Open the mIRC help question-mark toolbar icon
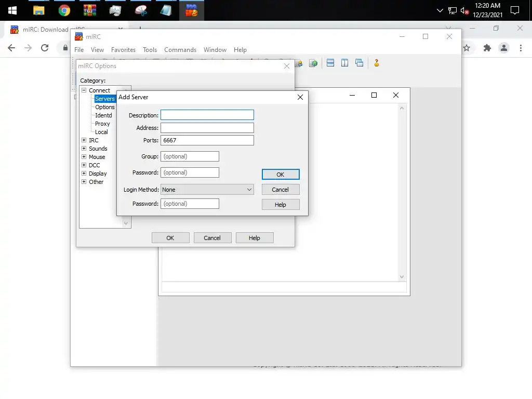Screen dimensions: 532x399 tap(376, 63)
